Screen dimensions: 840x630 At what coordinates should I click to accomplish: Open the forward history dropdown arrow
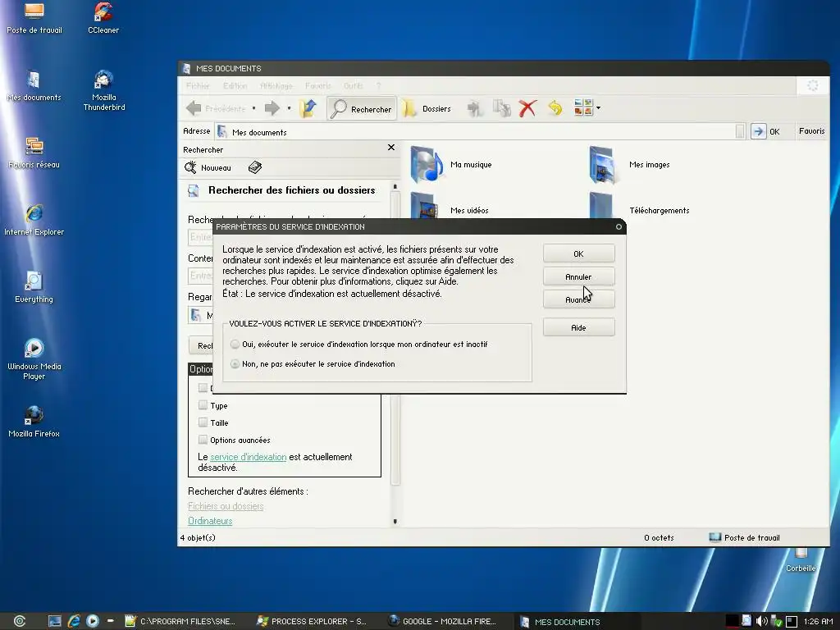point(289,108)
